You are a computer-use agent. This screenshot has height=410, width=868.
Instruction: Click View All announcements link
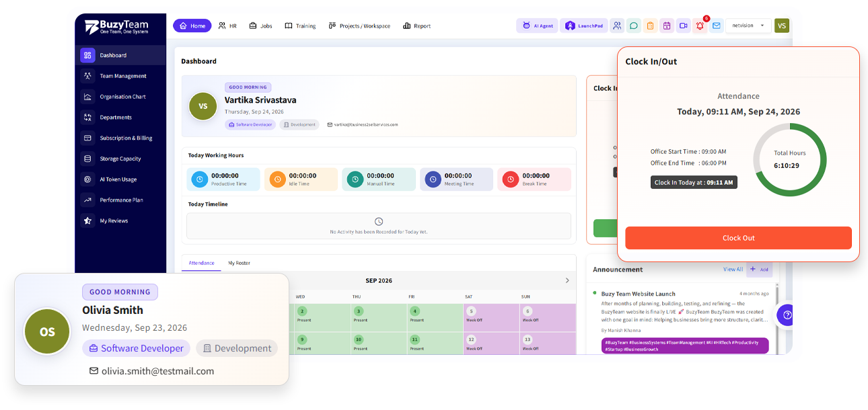733,269
